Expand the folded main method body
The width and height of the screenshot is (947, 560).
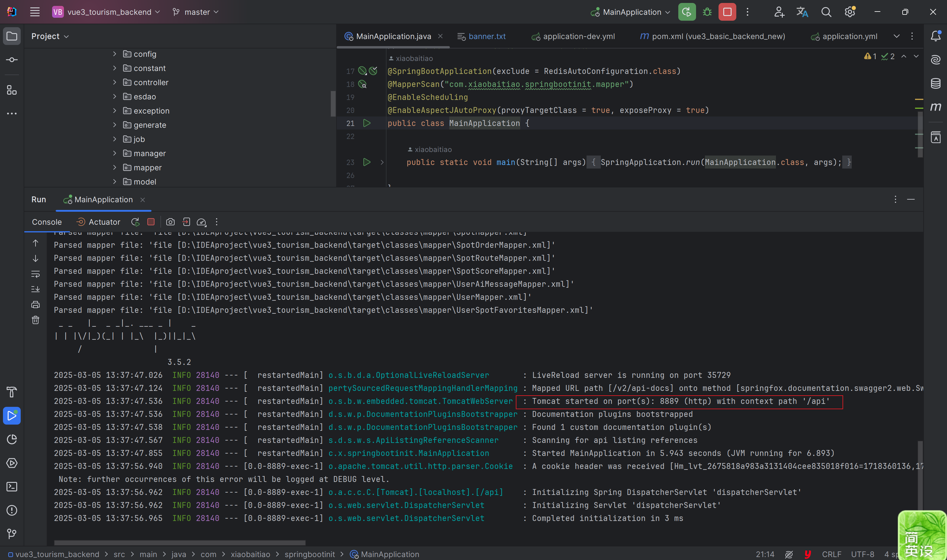(382, 162)
